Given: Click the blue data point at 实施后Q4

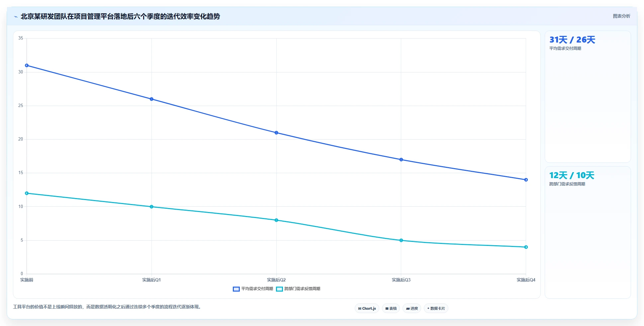Looking at the screenshot, I should 526,180.
